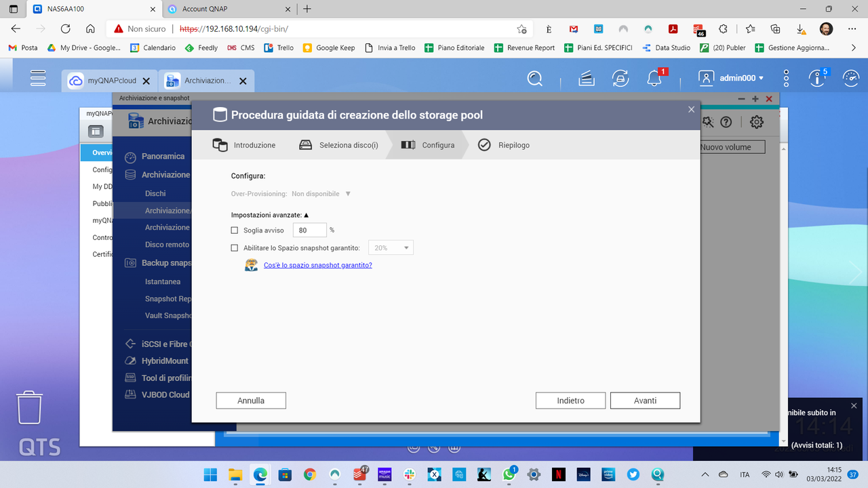Go to the Seleziona disco(i) wizard step
The image size is (868, 488).
(339, 145)
